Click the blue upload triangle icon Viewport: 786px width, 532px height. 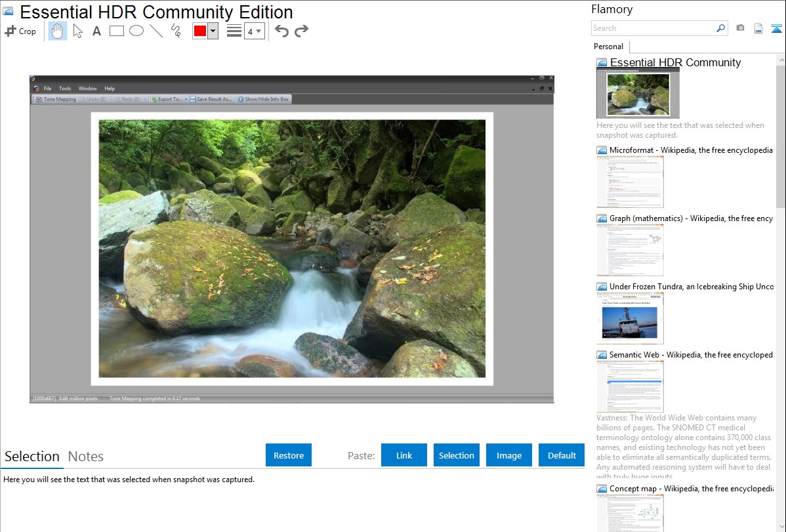click(776, 28)
